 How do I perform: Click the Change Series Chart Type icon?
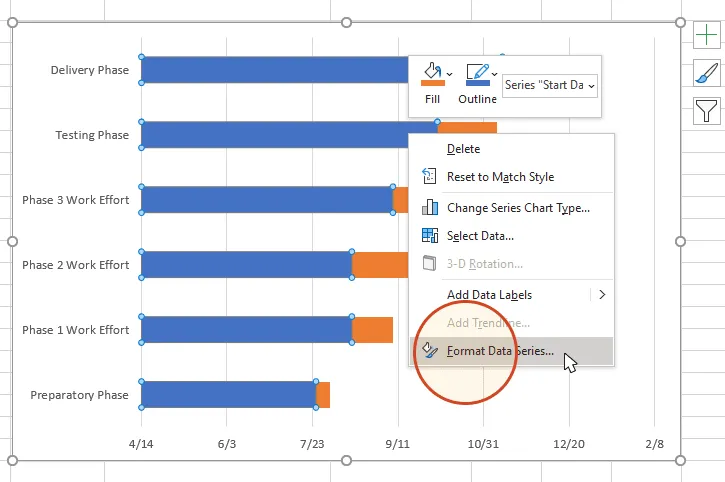point(430,208)
